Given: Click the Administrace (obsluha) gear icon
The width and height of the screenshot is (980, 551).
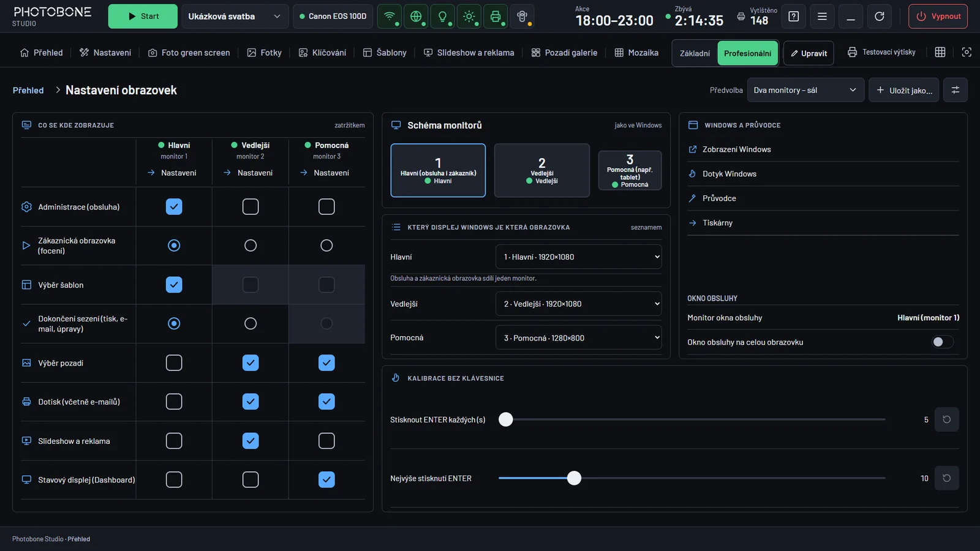Looking at the screenshot, I should 26,207.
